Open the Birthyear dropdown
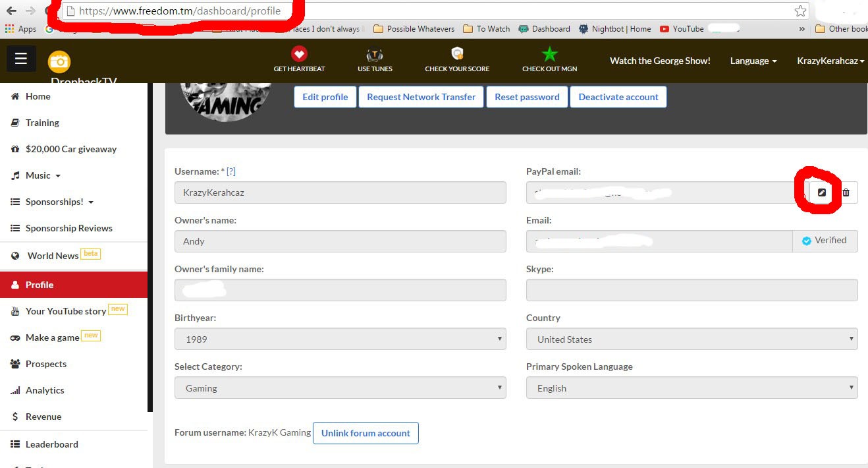This screenshot has height=468, width=868. click(x=340, y=339)
